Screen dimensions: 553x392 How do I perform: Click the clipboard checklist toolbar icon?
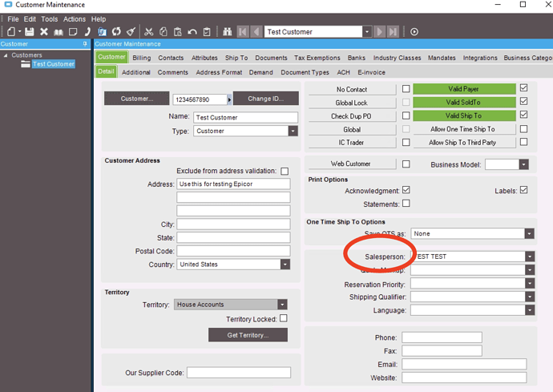pyautogui.click(x=207, y=32)
